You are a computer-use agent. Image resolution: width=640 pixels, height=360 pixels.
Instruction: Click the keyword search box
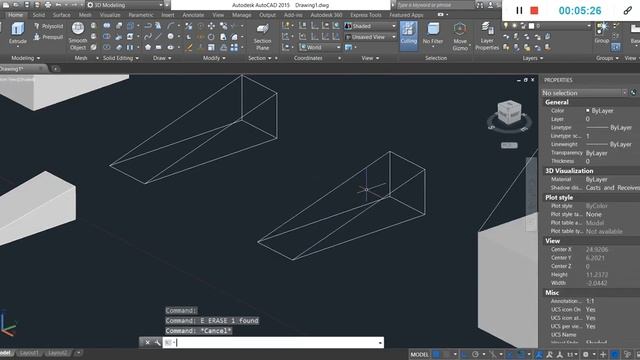tap(435, 5)
